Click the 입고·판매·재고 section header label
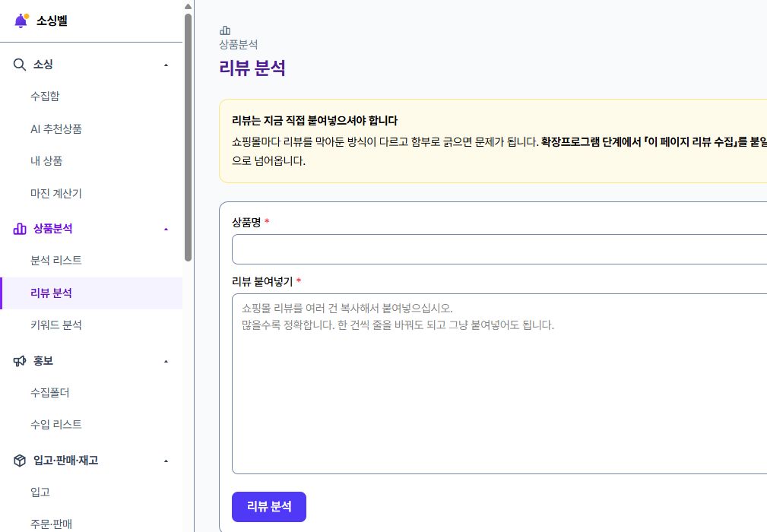This screenshot has height=532, width=767. pos(66,460)
